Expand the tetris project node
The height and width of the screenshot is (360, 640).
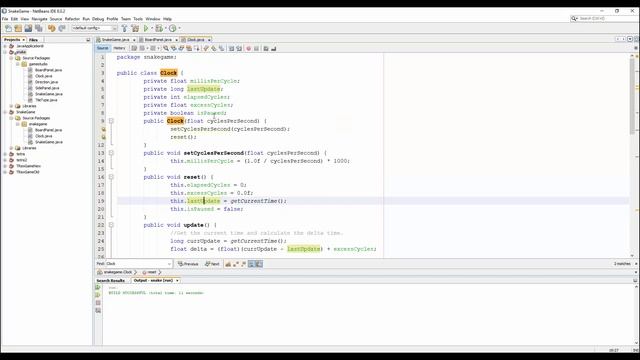(5, 154)
